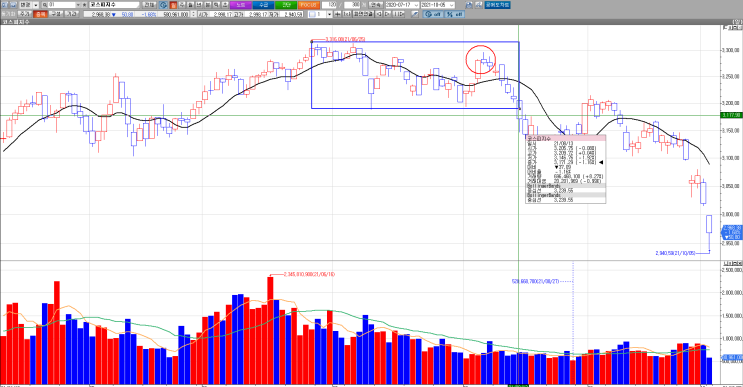Switch to the weekly (주) chart period
743x387 pixels.
[182, 5]
